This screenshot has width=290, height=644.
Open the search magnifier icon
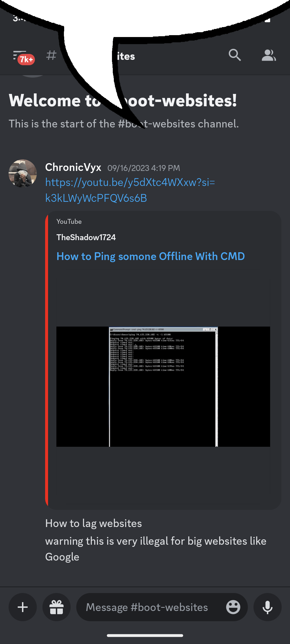tap(235, 55)
